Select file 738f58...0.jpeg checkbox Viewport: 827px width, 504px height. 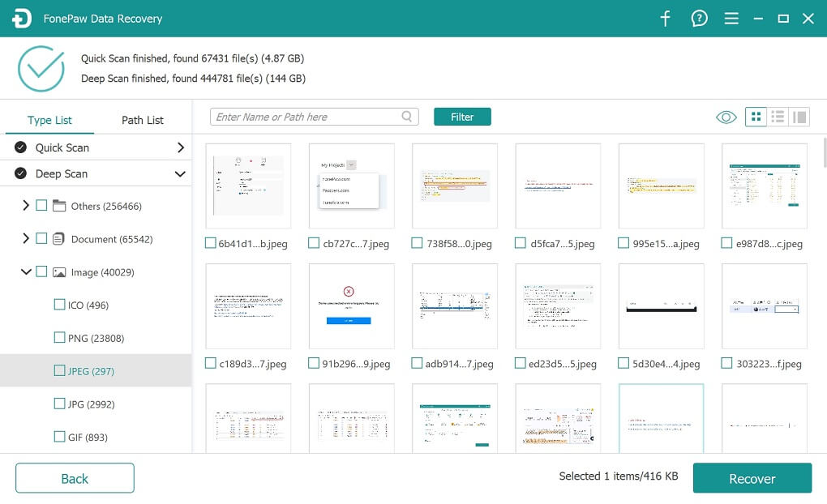point(417,243)
